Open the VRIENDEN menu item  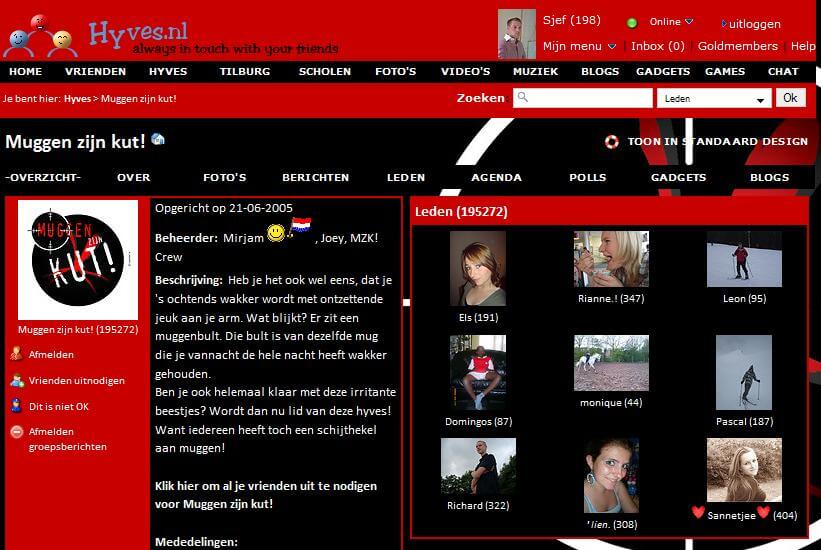tap(95, 71)
